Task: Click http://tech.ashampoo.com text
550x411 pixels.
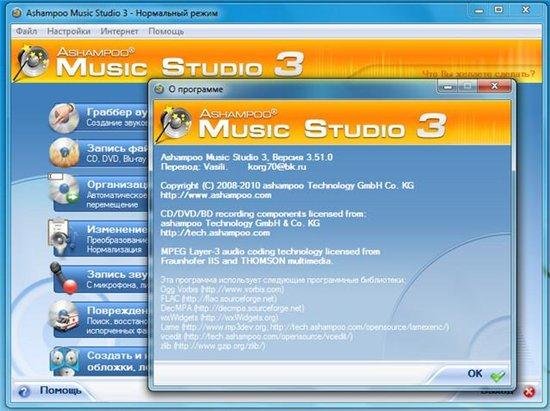Action: (x=215, y=233)
